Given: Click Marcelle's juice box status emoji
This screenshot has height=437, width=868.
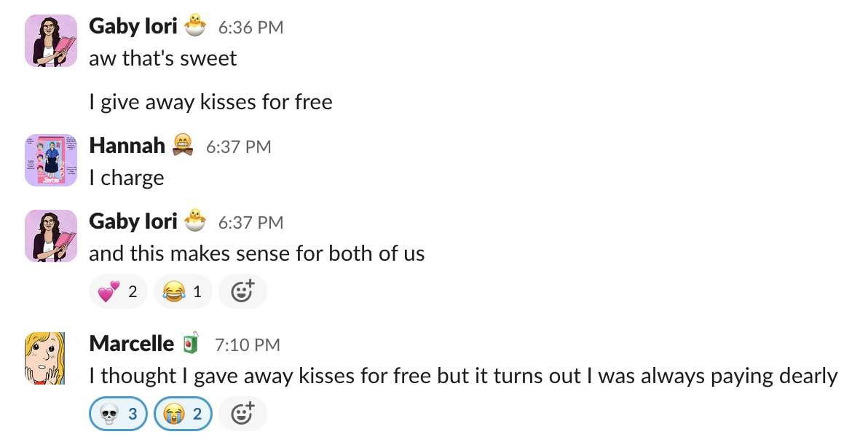Looking at the screenshot, I should (x=191, y=344).
